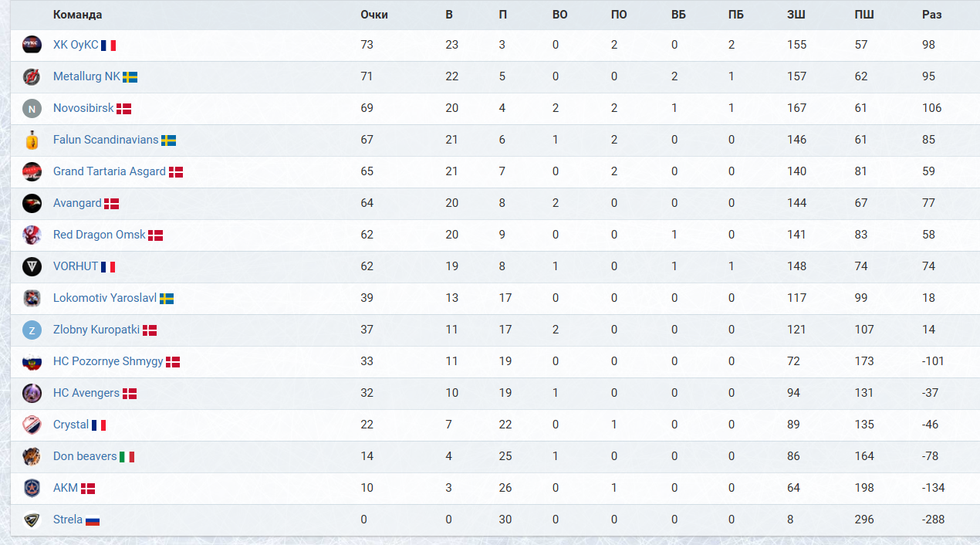Image resolution: width=980 pixels, height=545 pixels.
Task: Open the Crystal team link
Action: click(x=71, y=425)
